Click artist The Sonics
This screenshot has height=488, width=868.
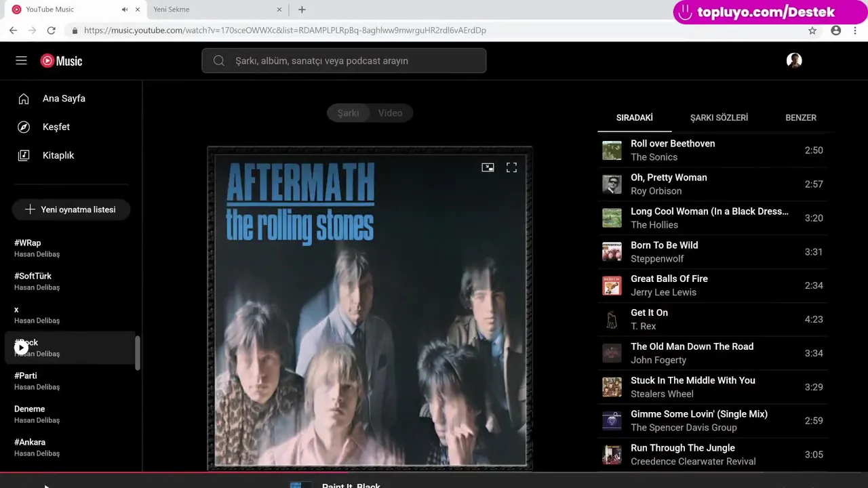(654, 157)
